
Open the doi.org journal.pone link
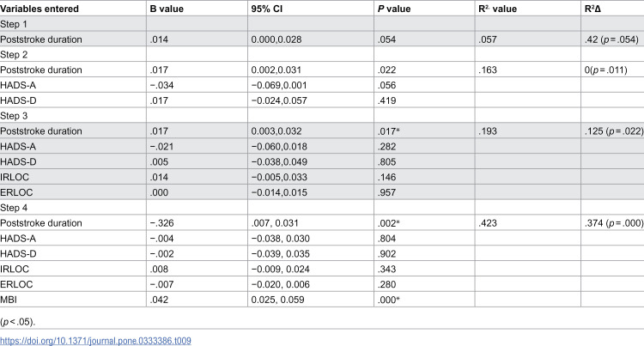(95, 341)
